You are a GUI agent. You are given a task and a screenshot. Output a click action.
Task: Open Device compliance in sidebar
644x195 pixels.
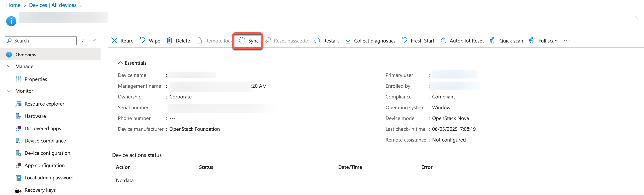click(x=45, y=141)
